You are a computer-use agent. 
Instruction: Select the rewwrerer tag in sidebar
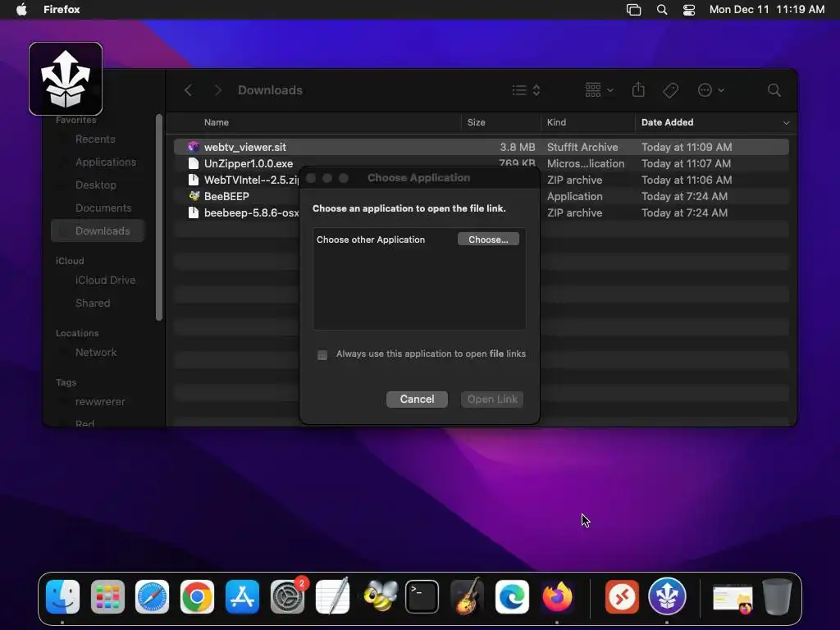(x=100, y=402)
